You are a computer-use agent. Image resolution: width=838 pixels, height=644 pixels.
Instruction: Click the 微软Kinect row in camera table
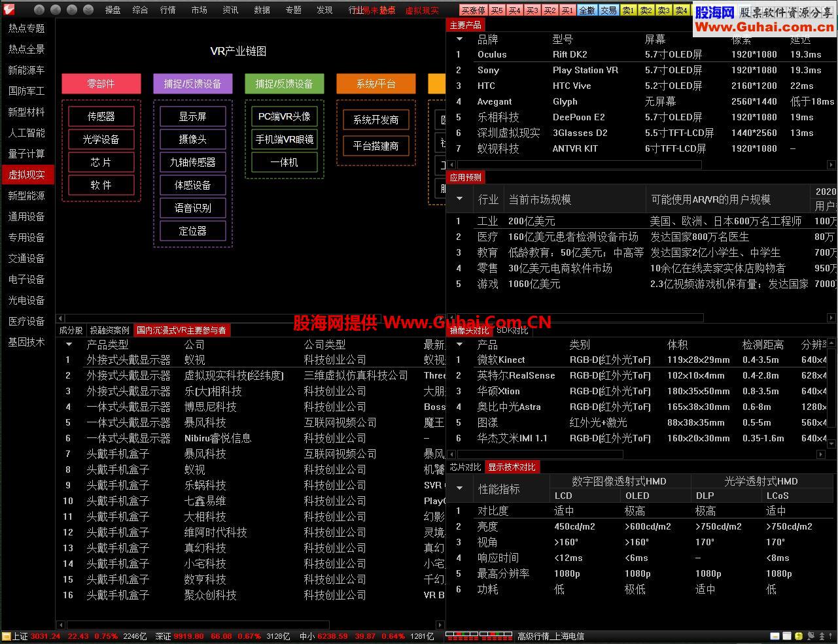tap(637, 360)
